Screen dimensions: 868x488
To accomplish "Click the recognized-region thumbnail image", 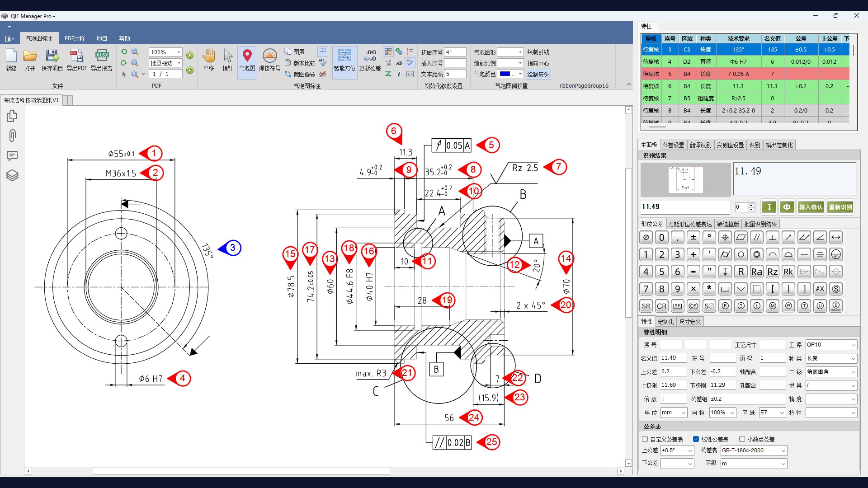I will 686,180.
